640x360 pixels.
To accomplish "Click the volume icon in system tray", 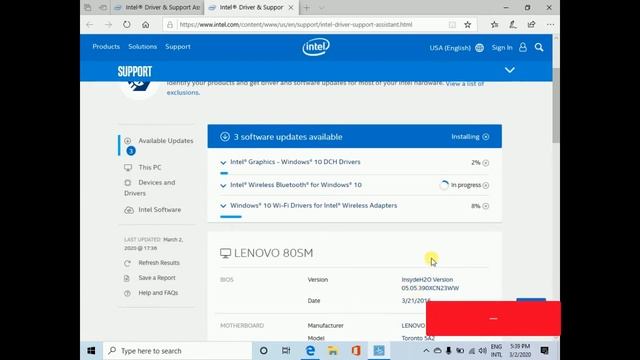I will click(482, 351).
